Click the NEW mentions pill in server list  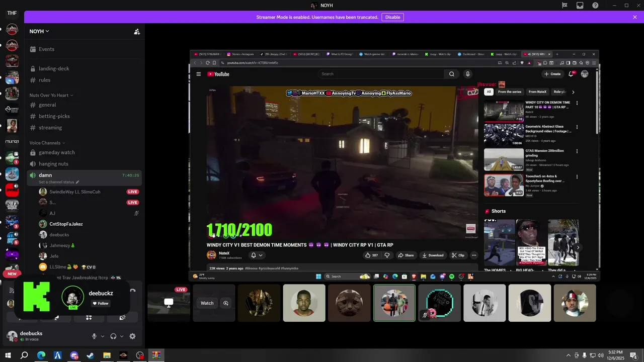point(12,274)
